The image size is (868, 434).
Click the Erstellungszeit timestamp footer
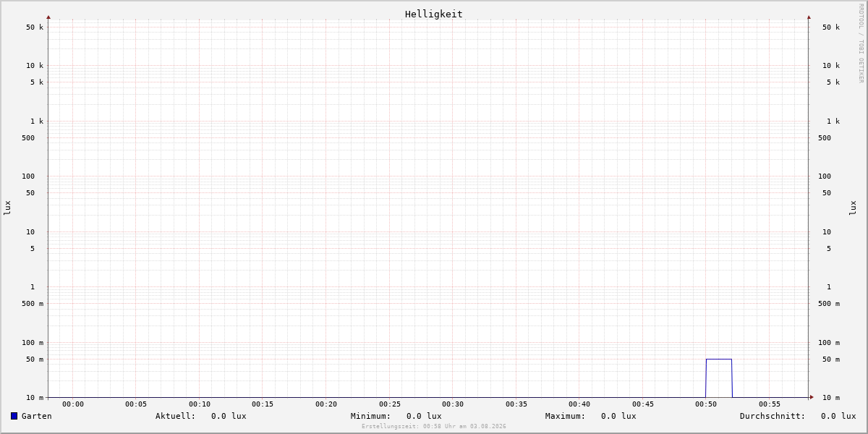434,427
